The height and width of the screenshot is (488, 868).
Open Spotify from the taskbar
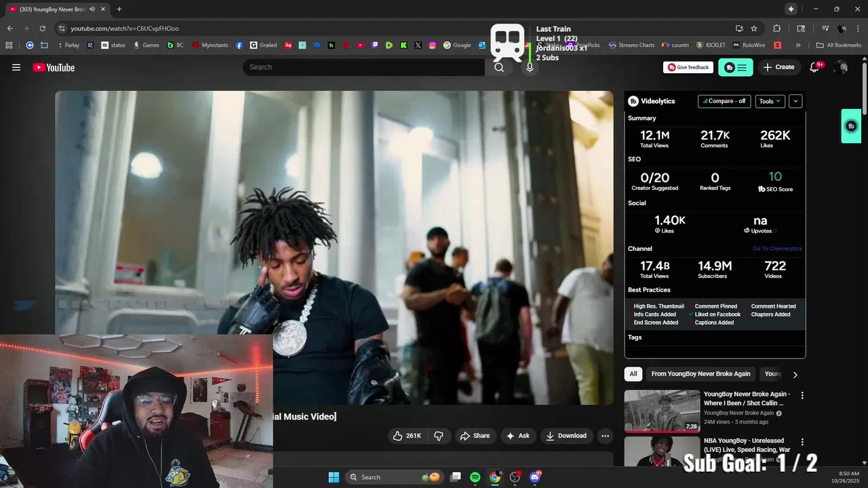(x=475, y=477)
